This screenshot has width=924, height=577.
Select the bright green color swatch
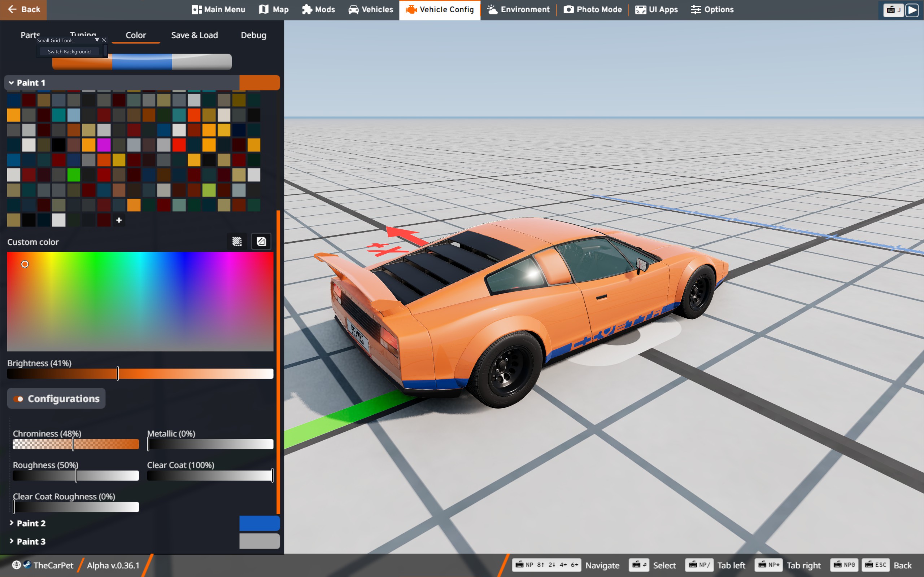coord(74,175)
